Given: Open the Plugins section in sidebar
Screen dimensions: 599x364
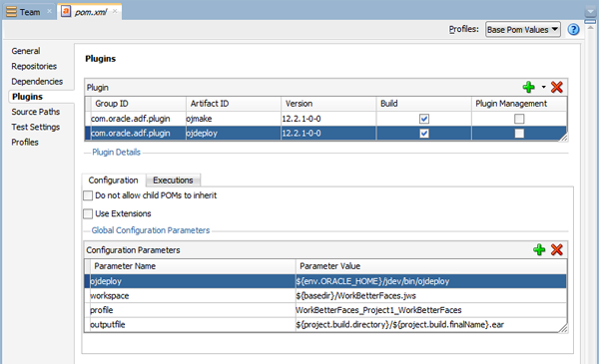Looking at the screenshot, I should (x=27, y=97).
